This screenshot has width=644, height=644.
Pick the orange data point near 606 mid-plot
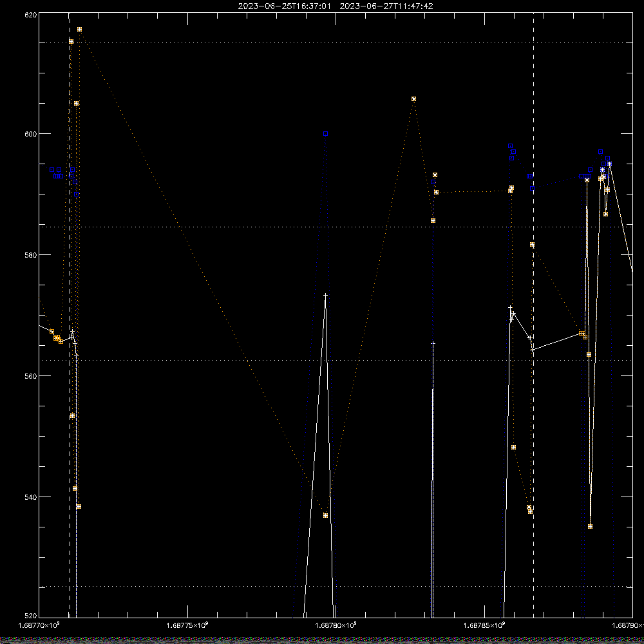coord(413,99)
